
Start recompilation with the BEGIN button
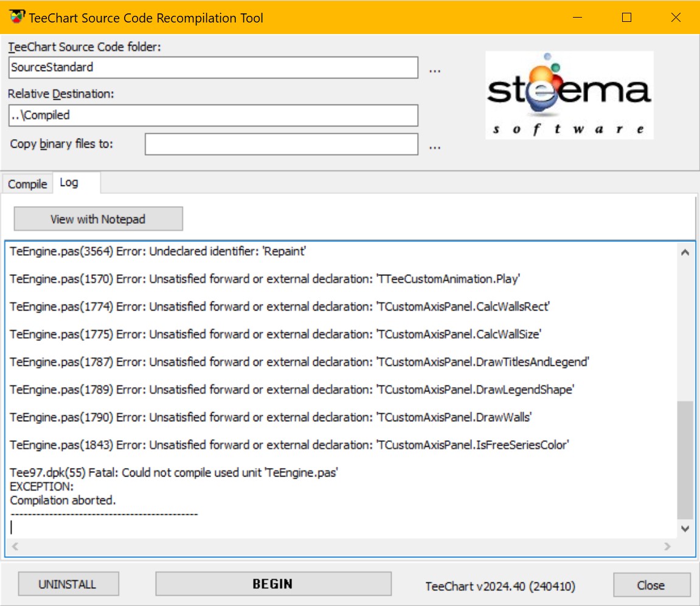(x=273, y=584)
